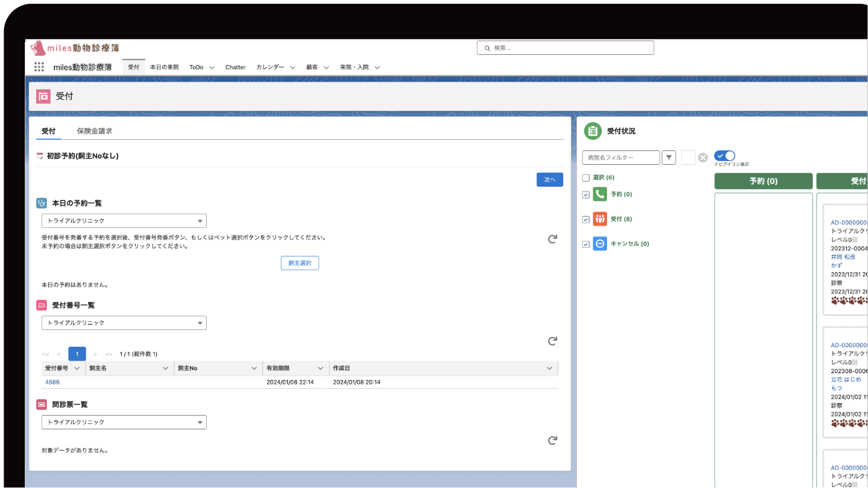Uncheck the 受付 (6) checkbox
Screen dimensions: 868x488
586,220
